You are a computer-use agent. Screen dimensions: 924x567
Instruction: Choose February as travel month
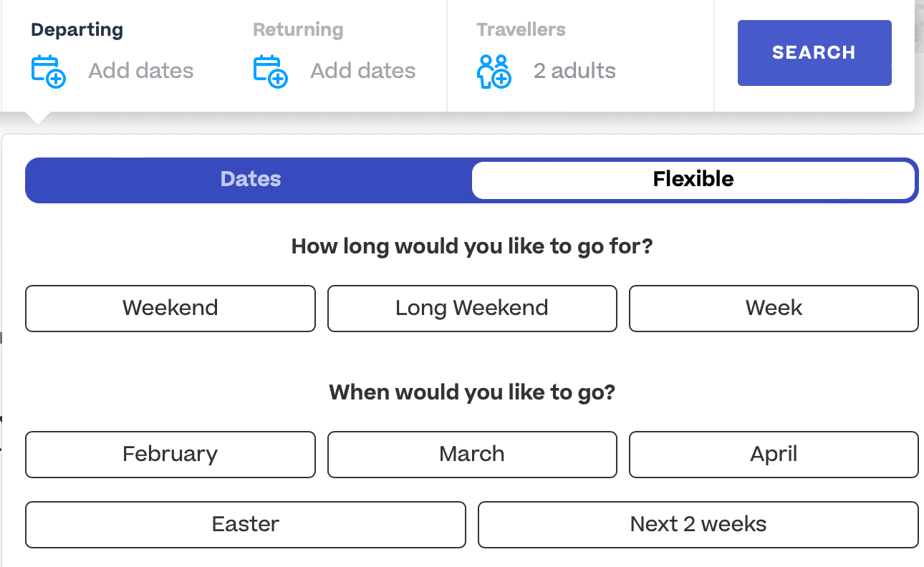pos(170,455)
